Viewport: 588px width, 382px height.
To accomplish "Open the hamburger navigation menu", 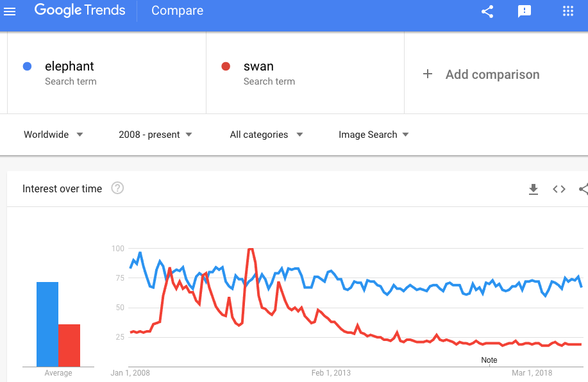I will point(10,12).
